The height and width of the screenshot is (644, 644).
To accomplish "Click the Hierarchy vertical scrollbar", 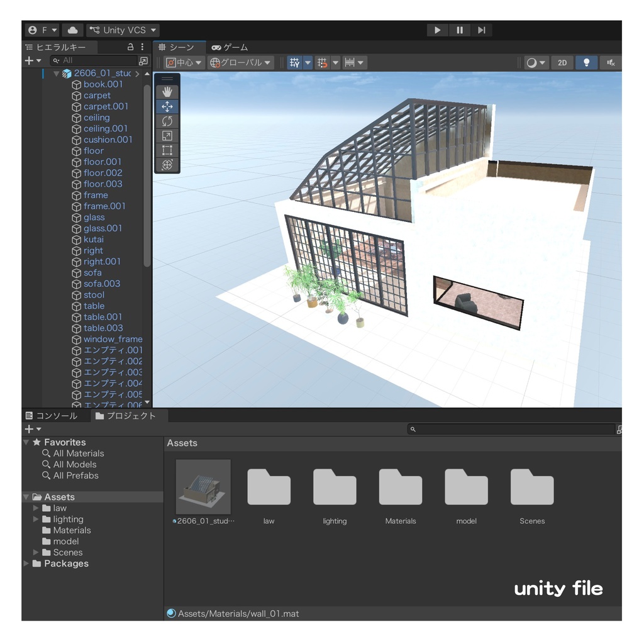I will [147, 176].
